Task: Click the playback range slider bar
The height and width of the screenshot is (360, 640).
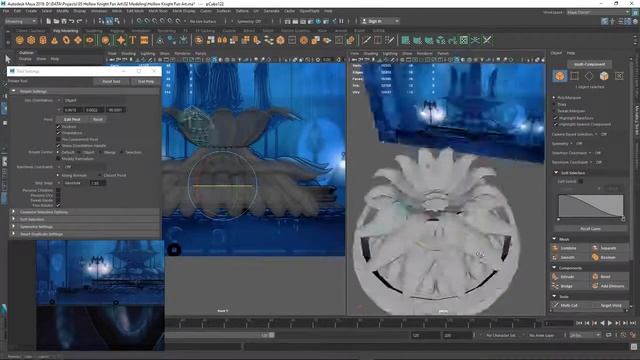Action: coord(220,335)
